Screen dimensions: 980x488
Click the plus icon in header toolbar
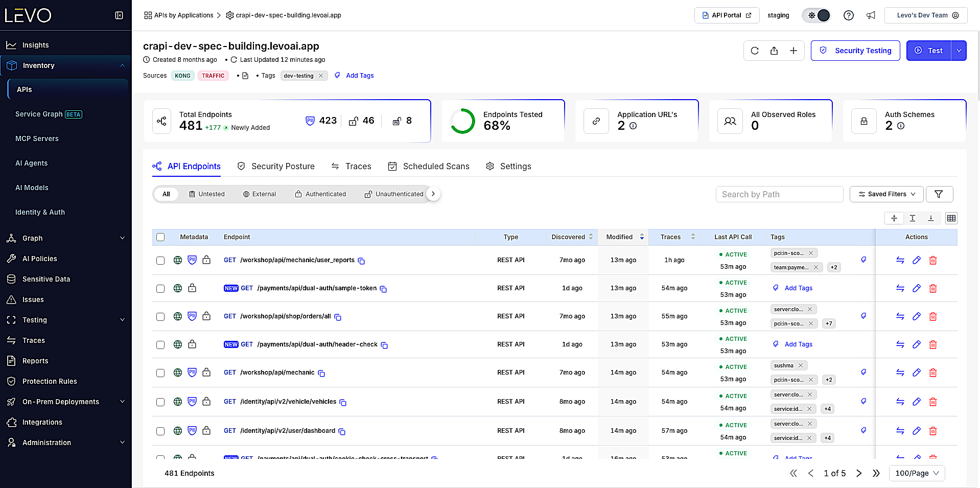794,51
